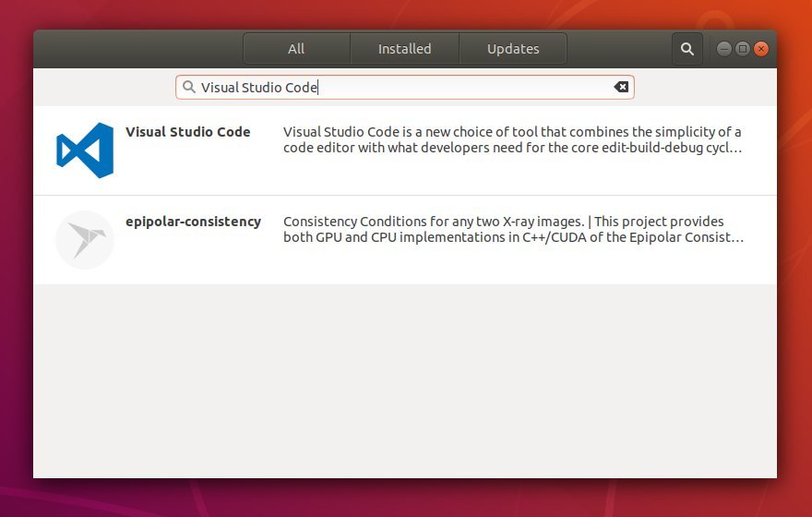Screen dimensions: 812x517
Task: Click the epipolar-consistency placeholder app icon
Action: click(84, 240)
